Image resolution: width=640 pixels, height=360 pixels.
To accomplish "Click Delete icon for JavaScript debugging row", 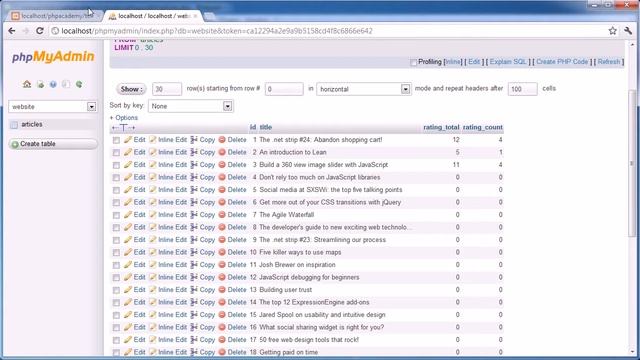I will click(222, 277).
